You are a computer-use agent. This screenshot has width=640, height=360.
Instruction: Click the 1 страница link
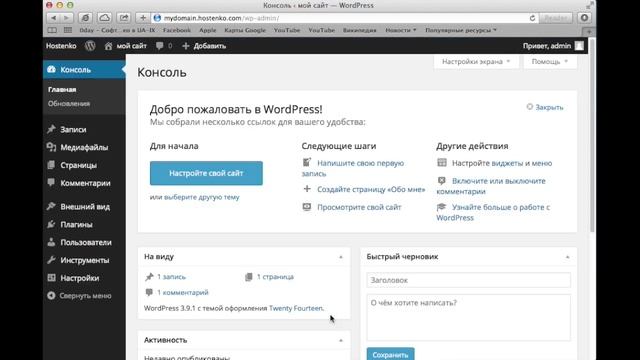(x=275, y=277)
